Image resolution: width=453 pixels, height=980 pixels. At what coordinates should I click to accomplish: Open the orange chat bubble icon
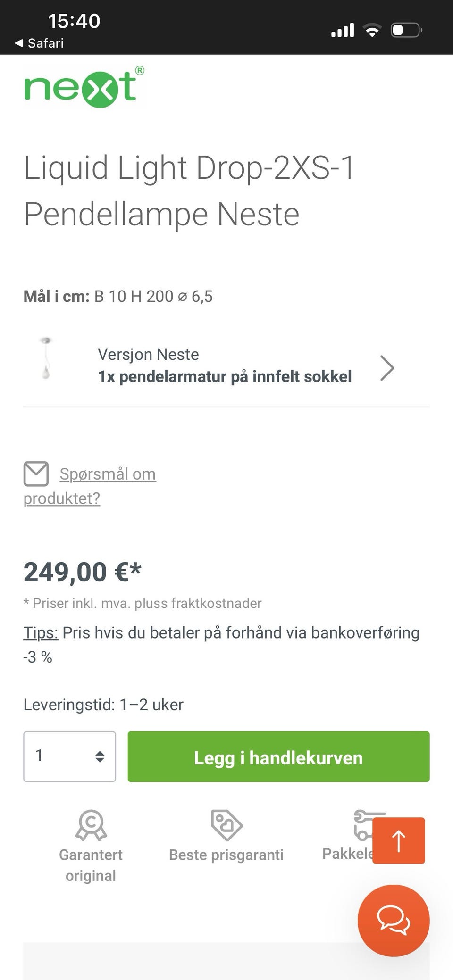394,920
